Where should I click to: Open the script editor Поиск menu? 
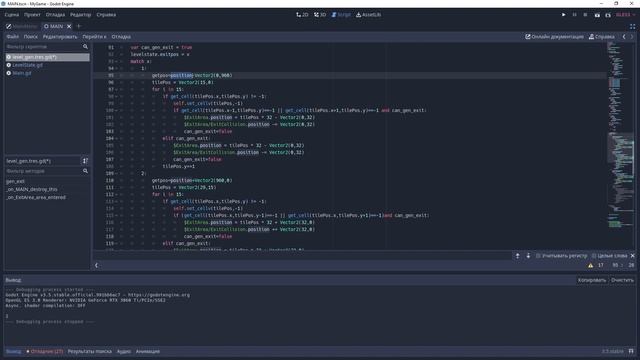pos(30,37)
